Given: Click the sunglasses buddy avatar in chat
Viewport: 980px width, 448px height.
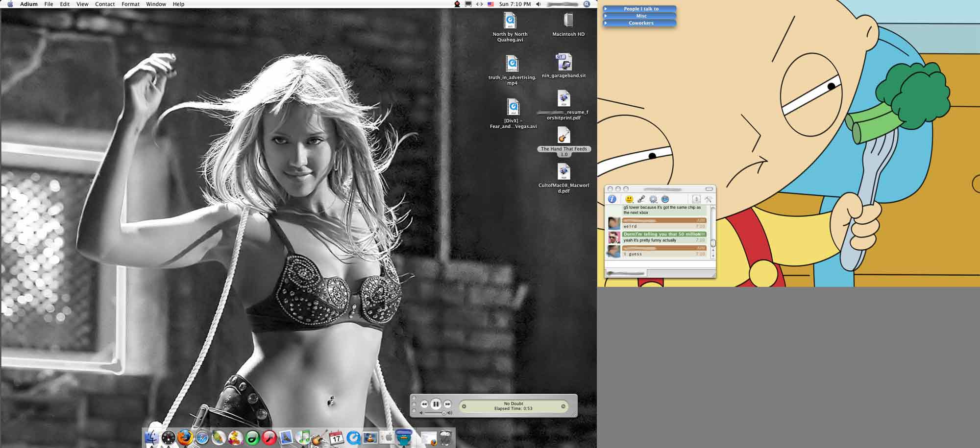Looking at the screenshot, I should tap(614, 237).
